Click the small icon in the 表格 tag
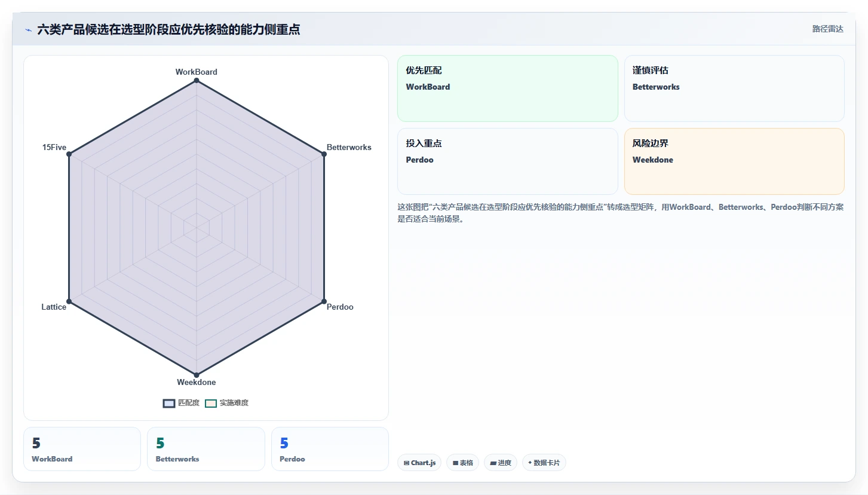 point(456,463)
